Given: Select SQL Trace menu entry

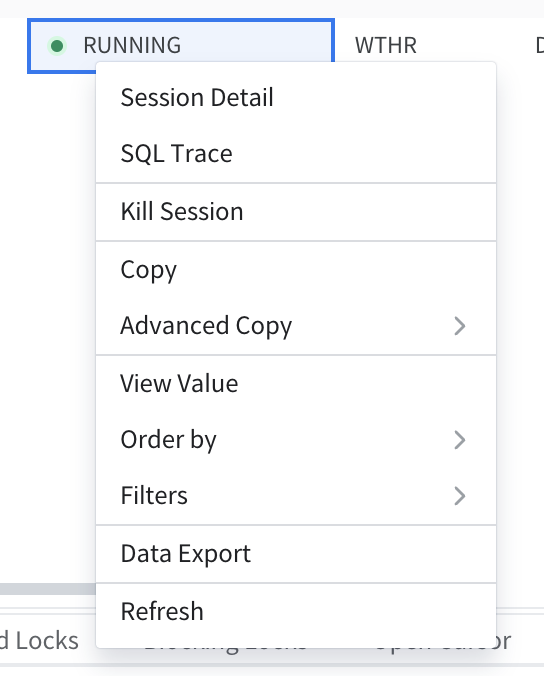Looking at the screenshot, I should pos(296,153).
